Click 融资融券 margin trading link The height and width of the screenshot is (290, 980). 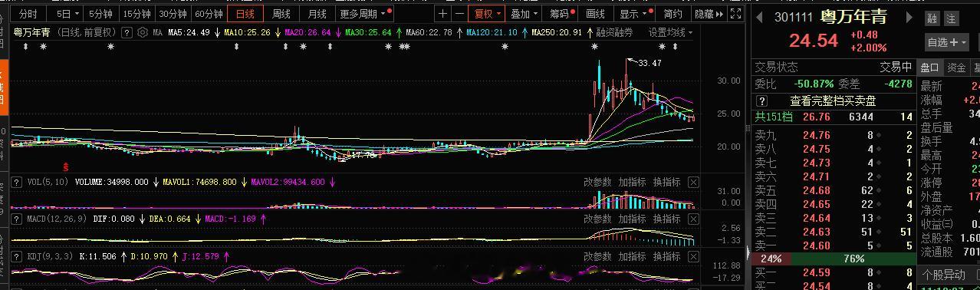pos(615,32)
